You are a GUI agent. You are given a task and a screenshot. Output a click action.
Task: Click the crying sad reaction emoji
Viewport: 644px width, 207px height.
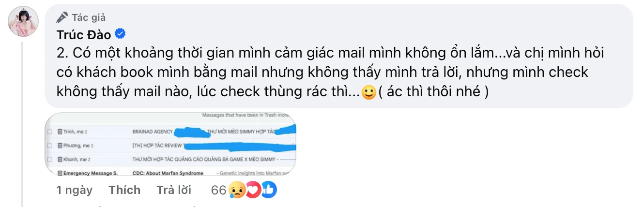coord(237,190)
